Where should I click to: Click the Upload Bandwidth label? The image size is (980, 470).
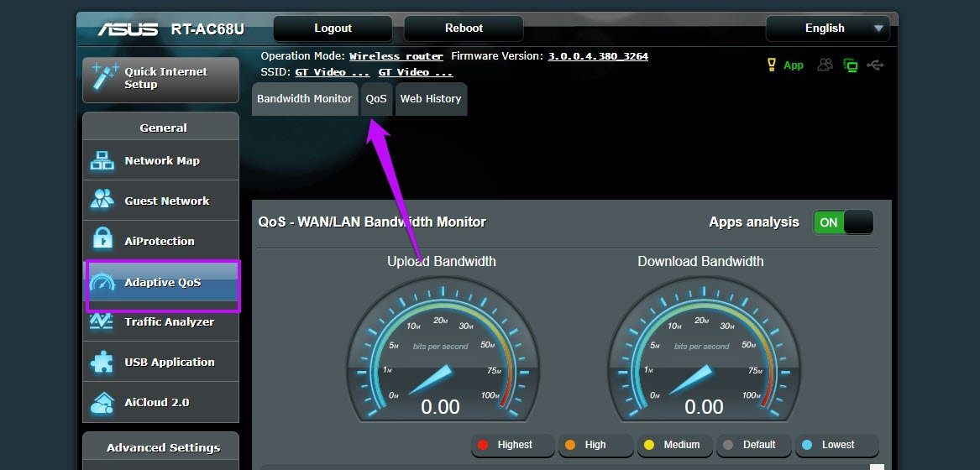tap(441, 261)
